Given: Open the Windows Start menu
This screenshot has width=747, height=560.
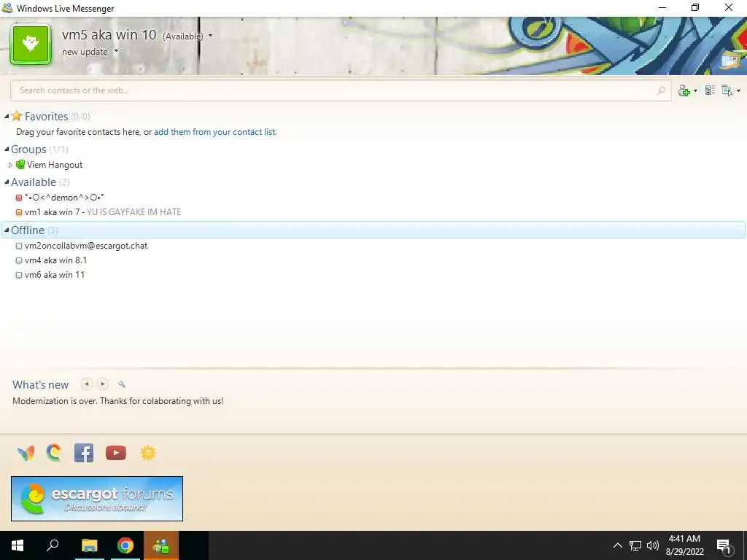Looking at the screenshot, I should (18, 545).
